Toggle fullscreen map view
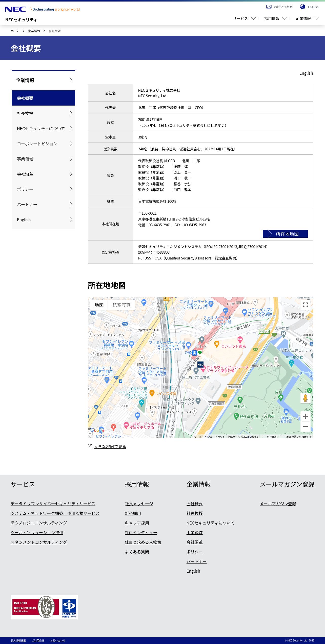Viewport: 325px width, 644px height. pos(306,305)
